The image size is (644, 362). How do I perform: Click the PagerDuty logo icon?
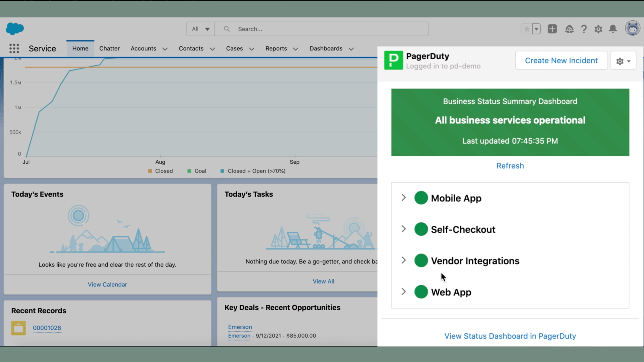coord(394,60)
